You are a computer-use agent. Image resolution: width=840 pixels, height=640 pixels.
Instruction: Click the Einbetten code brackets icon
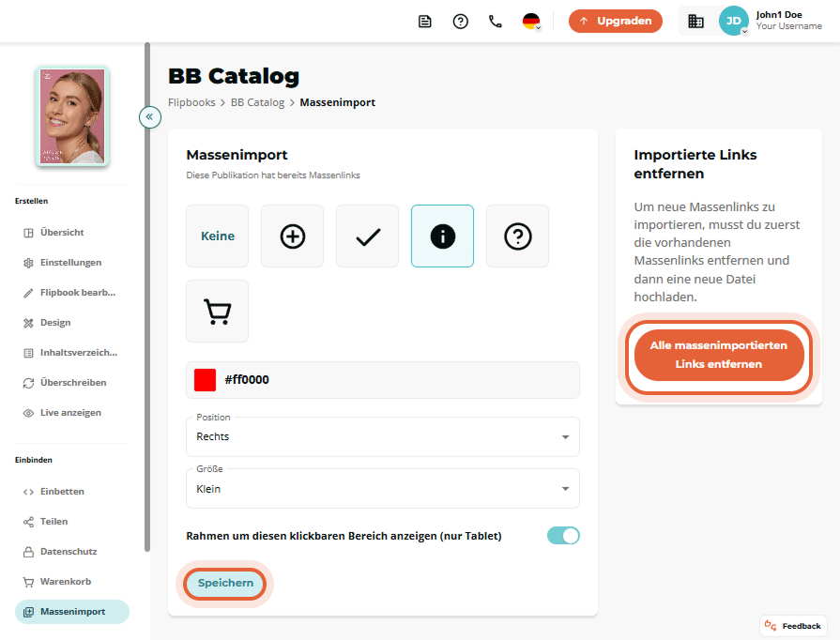[28, 492]
